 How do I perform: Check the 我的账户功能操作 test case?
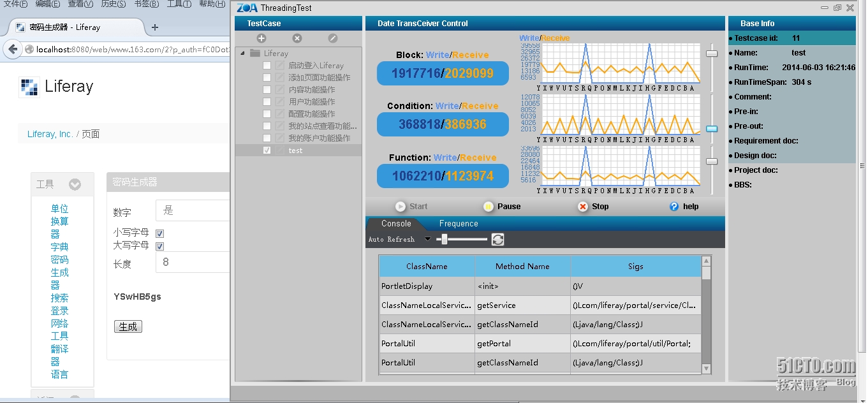coord(267,138)
